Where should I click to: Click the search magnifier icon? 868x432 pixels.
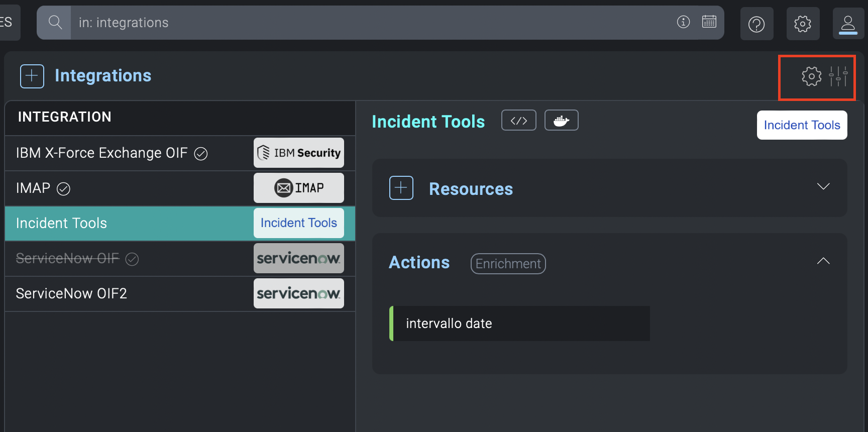click(x=55, y=23)
